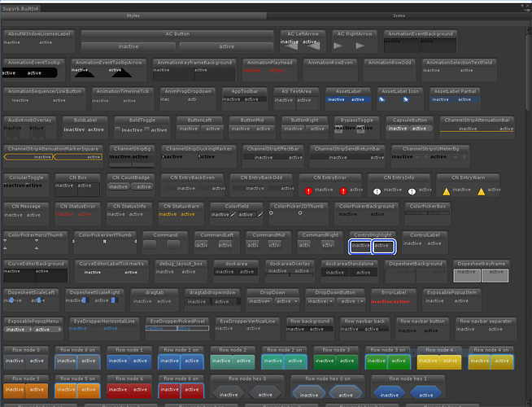Click the active flow node hex 0 hexagon
Screen dimensions: 532x407
click(x=265, y=393)
